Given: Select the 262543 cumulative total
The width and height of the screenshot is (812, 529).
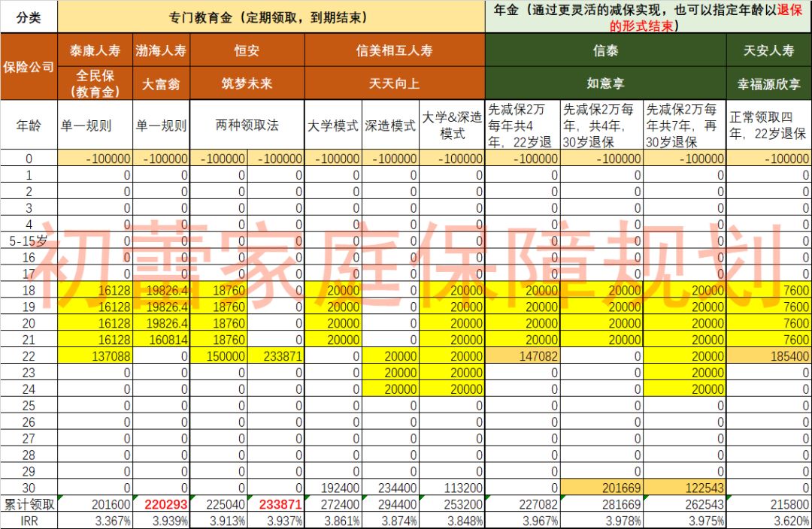Looking at the screenshot, I should [x=685, y=504].
